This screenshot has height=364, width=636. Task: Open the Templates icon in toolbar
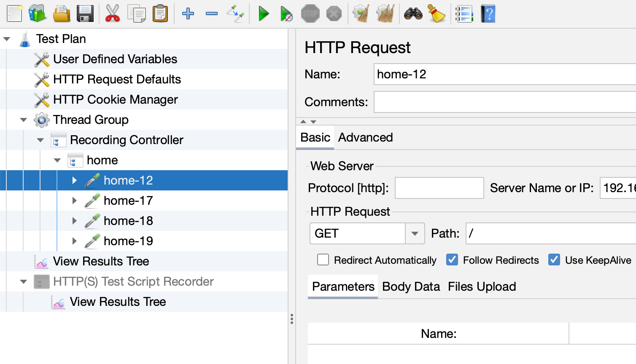(38, 13)
